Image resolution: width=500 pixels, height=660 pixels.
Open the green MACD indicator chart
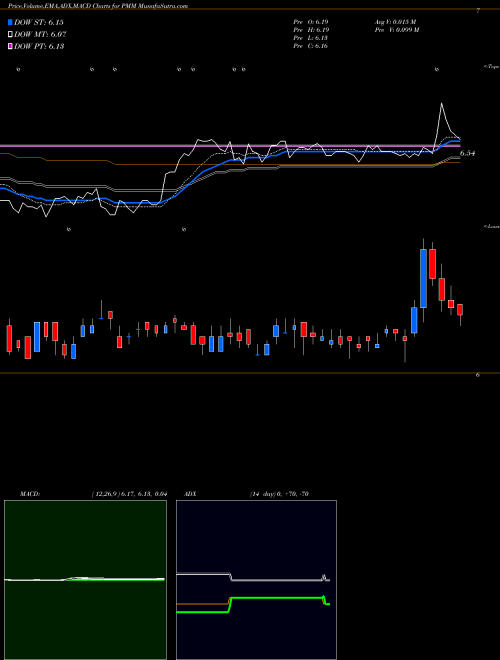pyautogui.click(x=85, y=580)
